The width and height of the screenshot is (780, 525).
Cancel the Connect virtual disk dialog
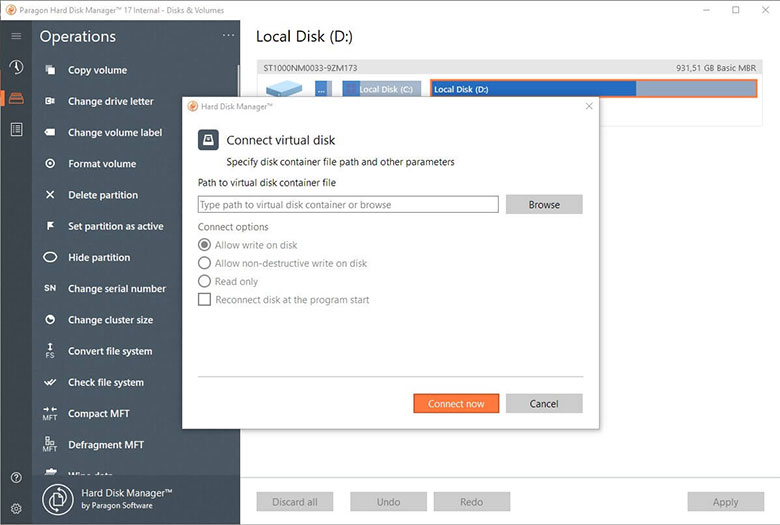[544, 404]
